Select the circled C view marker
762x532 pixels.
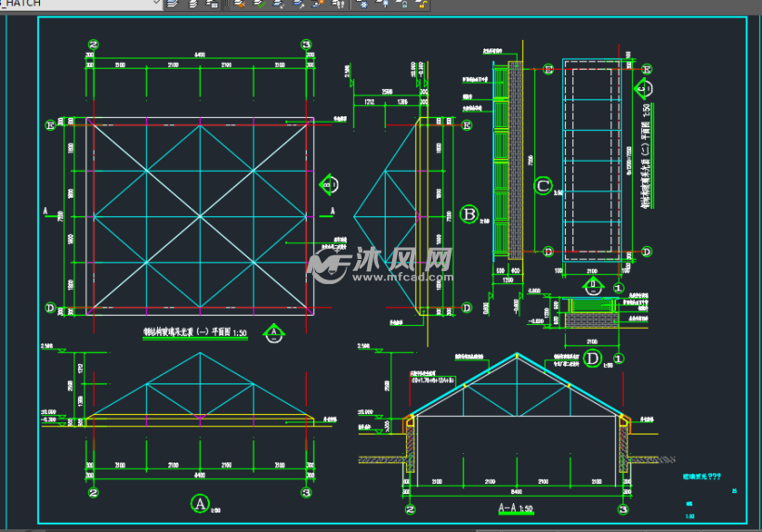coord(544,186)
